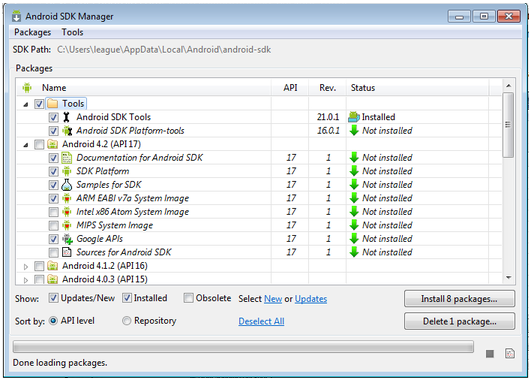
Task: Click the green arrow status icon for Documentation
Action: pos(354,157)
